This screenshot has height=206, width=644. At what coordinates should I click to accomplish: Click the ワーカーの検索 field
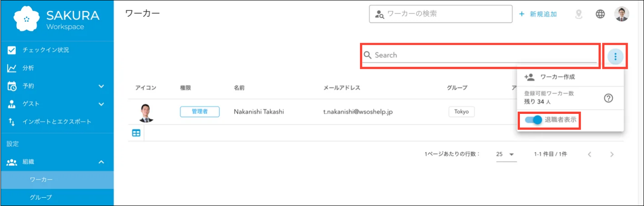(441, 14)
